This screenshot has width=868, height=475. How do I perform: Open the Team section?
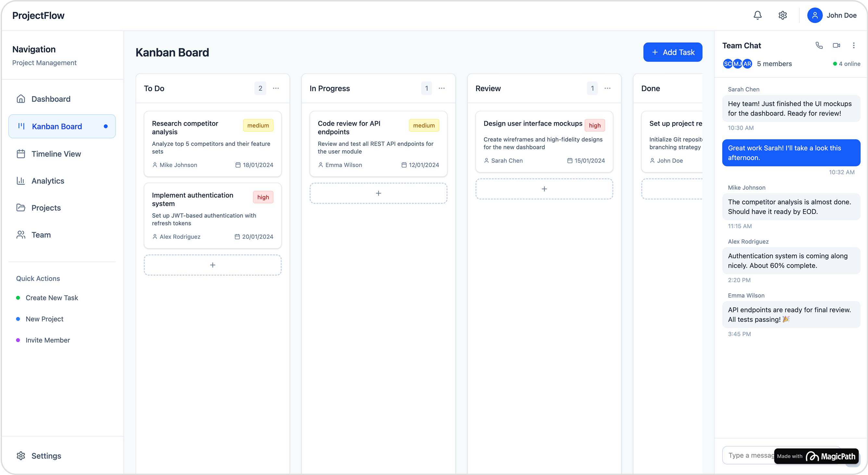(41, 235)
